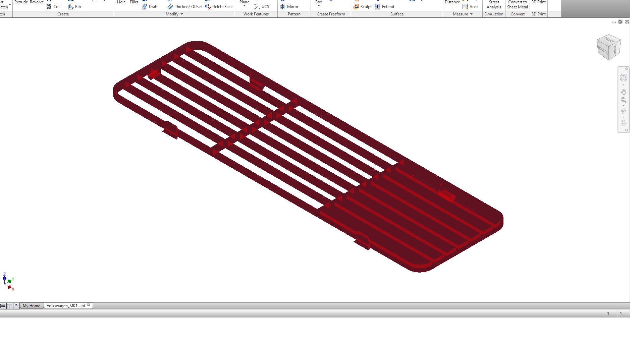Switch to the My Home tab
This screenshot has height=346, width=644.
(x=32, y=306)
